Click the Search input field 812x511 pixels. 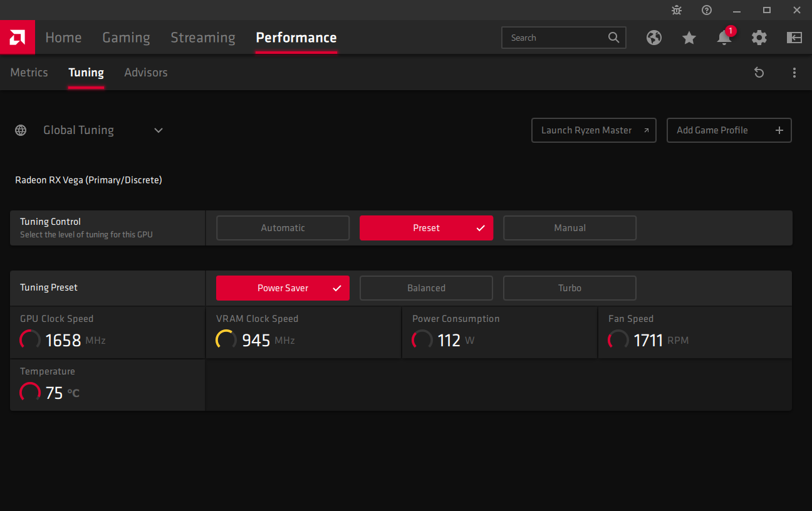point(564,38)
